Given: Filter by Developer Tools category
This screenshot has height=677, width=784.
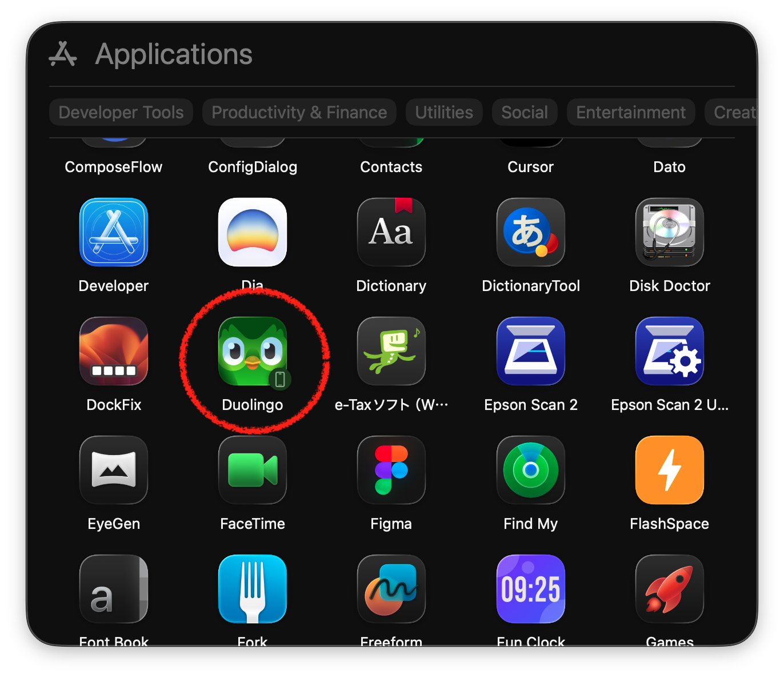Looking at the screenshot, I should [x=121, y=112].
